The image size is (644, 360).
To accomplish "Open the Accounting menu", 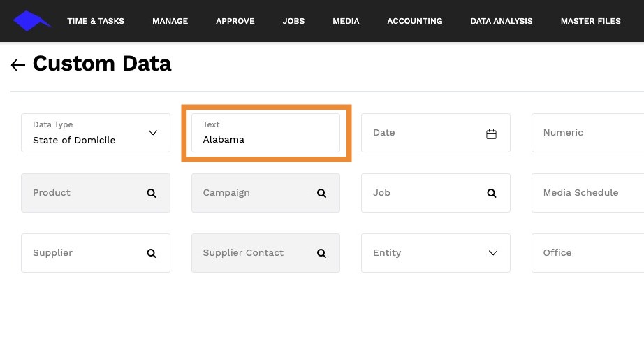I will 415,21.
